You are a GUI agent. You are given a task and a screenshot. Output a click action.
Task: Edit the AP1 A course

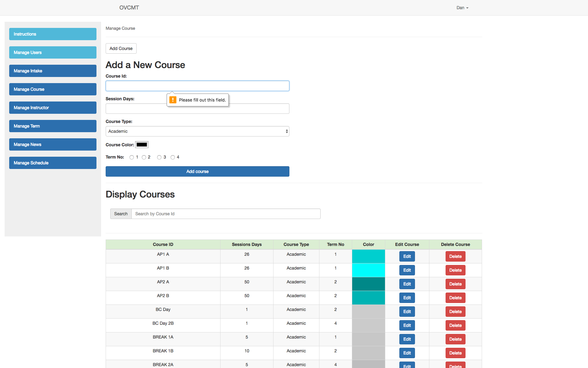pyautogui.click(x=407, y=256)
